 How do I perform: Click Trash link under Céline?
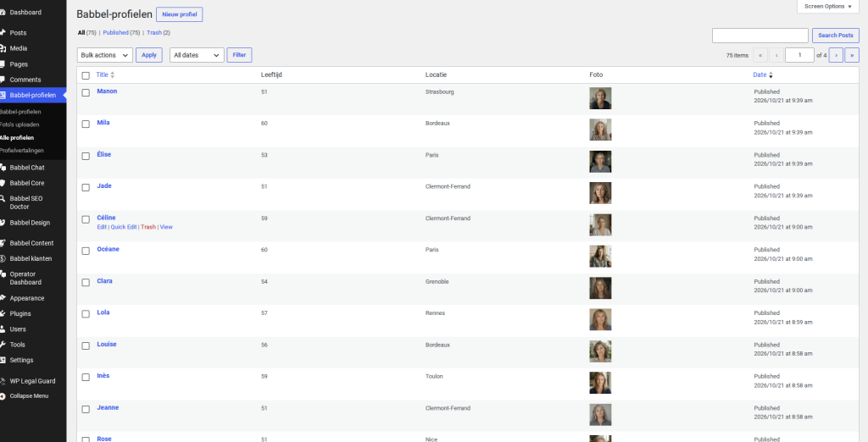[x=148, y=227]
